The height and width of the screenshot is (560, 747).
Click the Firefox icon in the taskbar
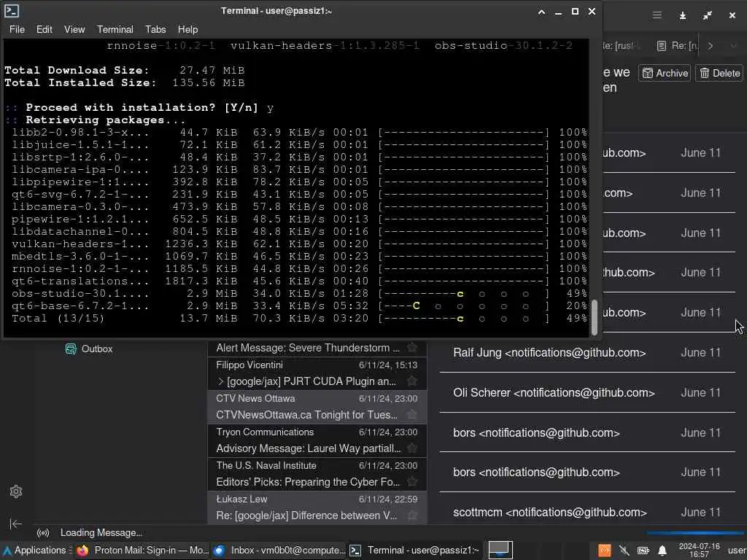[x=83, y=551]
